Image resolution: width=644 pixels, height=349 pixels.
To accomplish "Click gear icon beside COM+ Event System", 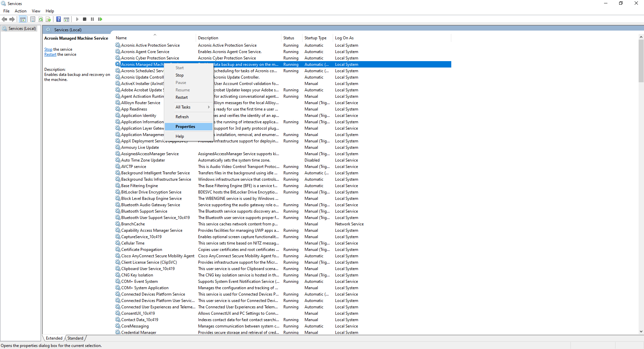I will [118, 281].
